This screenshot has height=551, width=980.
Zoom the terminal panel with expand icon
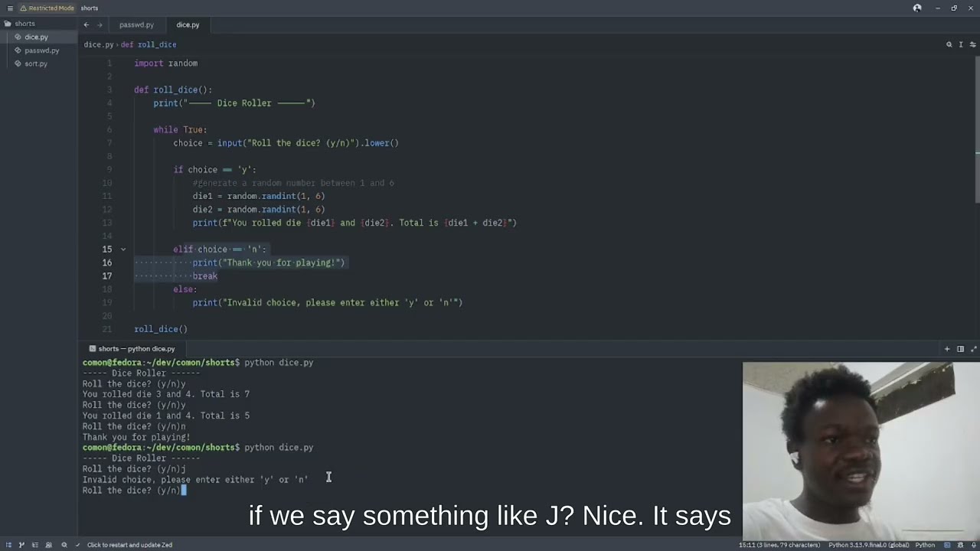click(972, 349)
